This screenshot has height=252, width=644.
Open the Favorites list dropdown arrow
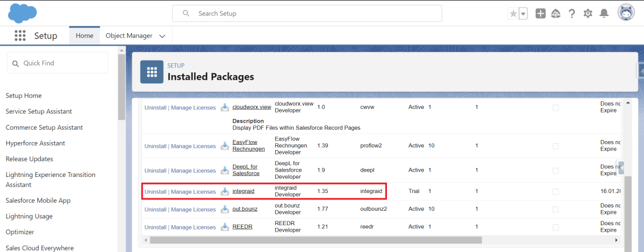point(523,13)
